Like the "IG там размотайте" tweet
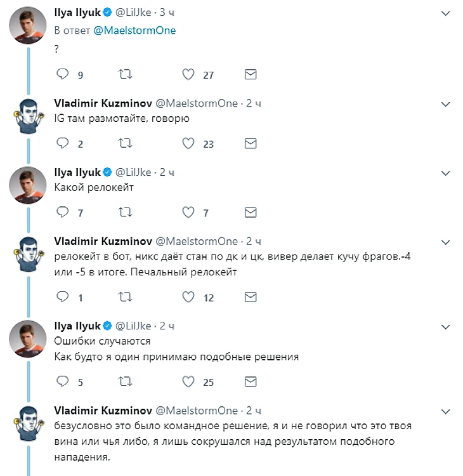Viewport: 463px width, 476px height. pyautogui.click(x=188, y=143)
